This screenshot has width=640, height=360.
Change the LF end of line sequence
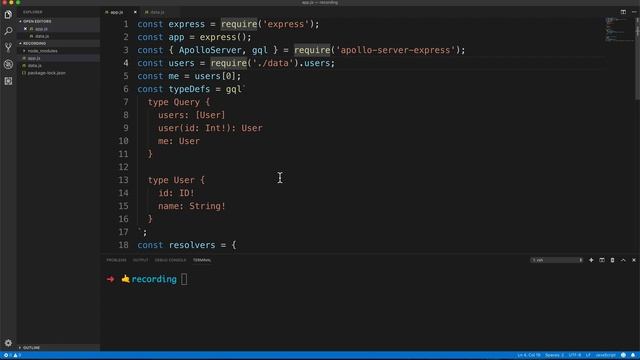tap(588, 356)
